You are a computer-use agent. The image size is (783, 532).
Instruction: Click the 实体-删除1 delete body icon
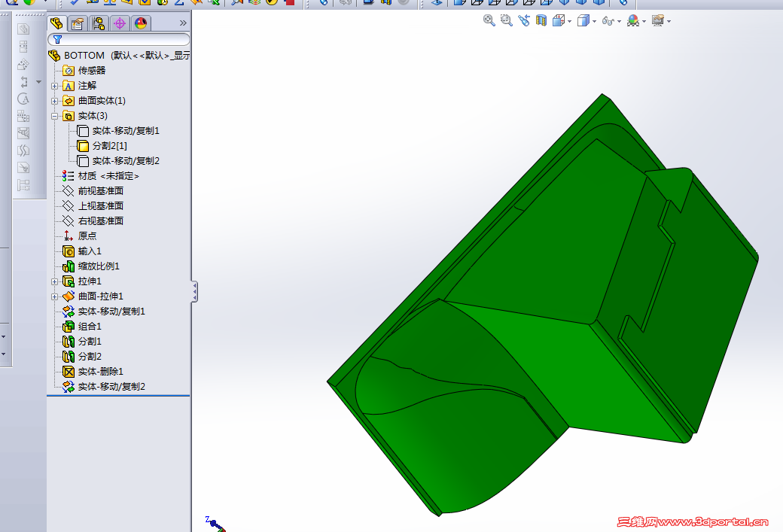(69, 371)
